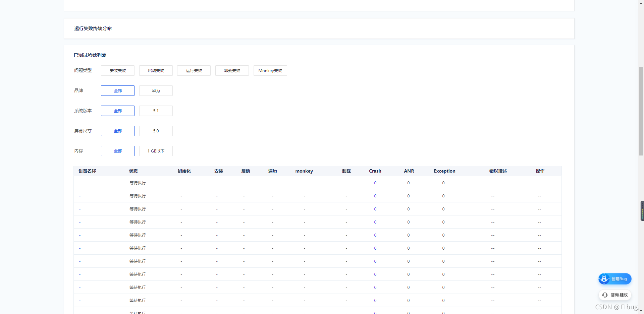This screenshot has height=314, width=644.
Task: Select the 5.0 screen size filter
Action: pyautogui.click(x=156, y=131)
